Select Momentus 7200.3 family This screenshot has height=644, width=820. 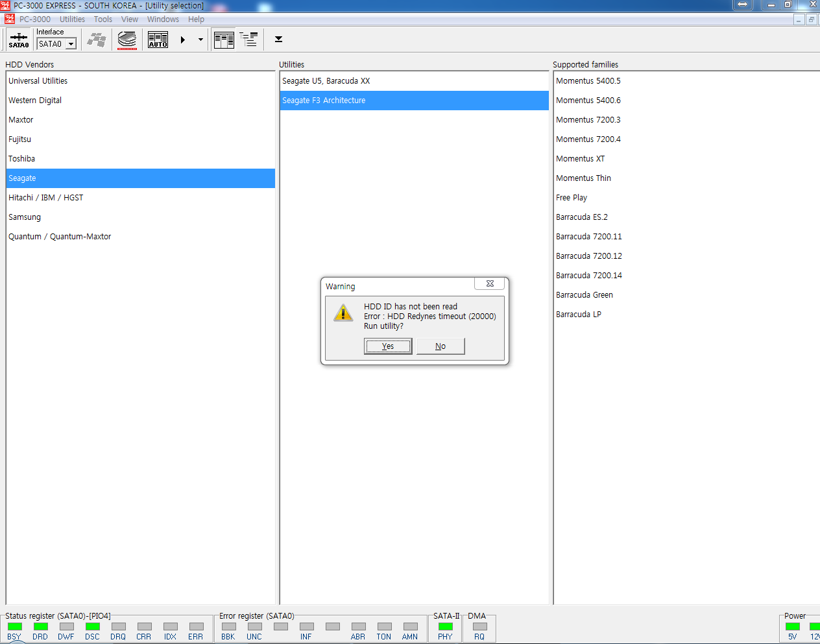pyautogui.click(x=687, y=120)
